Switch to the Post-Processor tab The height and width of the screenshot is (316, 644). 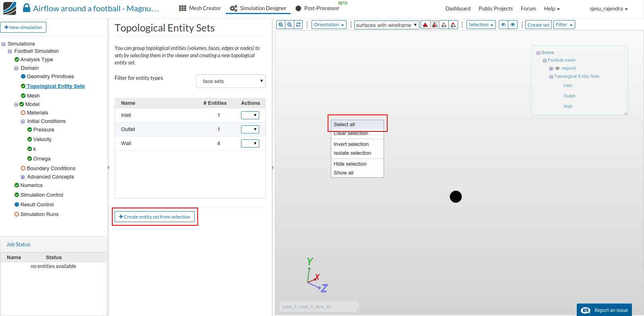[x=318, y=8]
